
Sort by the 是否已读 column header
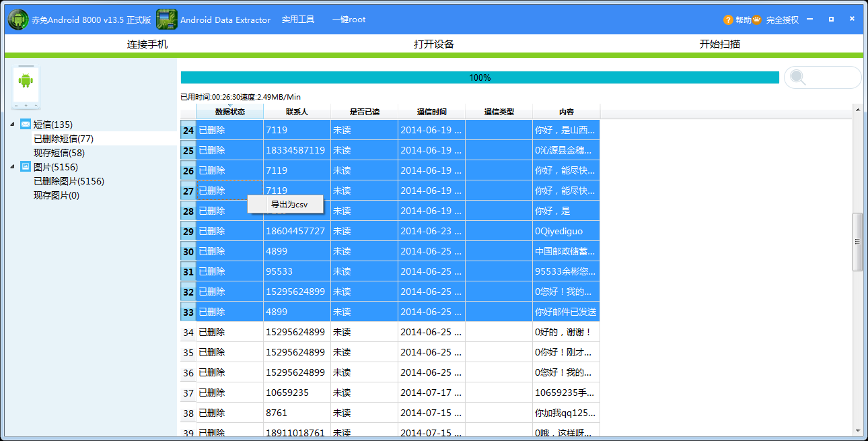(365, 112)
